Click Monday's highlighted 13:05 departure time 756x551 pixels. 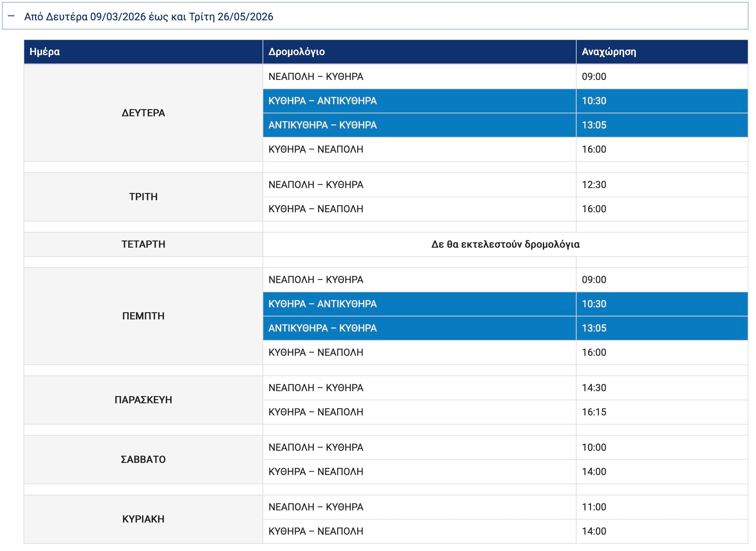pyautogui.click(x=594, y=125)
